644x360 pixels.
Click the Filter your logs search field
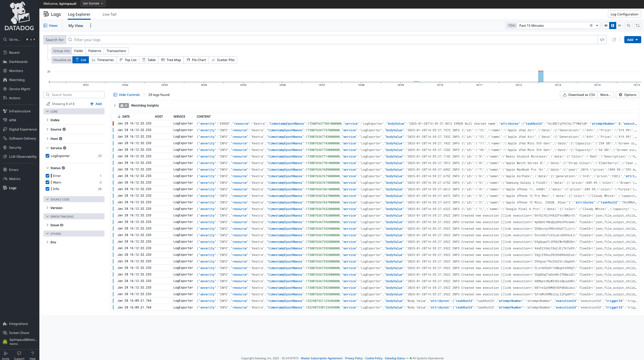pyautogui.click(x=177, y=40)
